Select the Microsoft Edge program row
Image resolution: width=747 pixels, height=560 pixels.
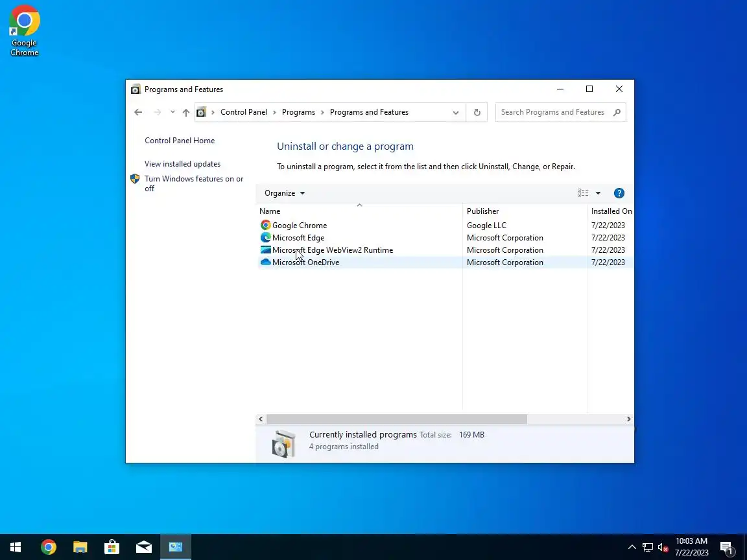tap(445, 238)
